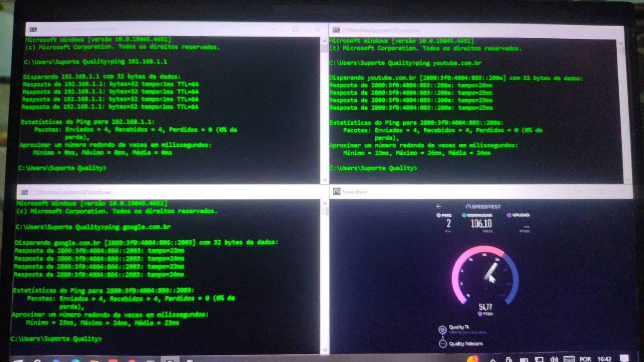Screen dimensions: 644x362
Task: Open the notification center on the taskbar
Action: 624,358
